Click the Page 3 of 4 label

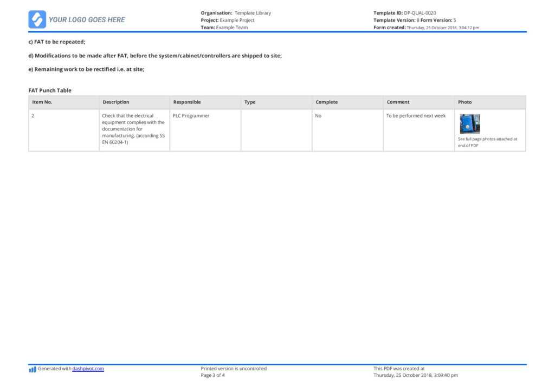[x=212, y=375]
